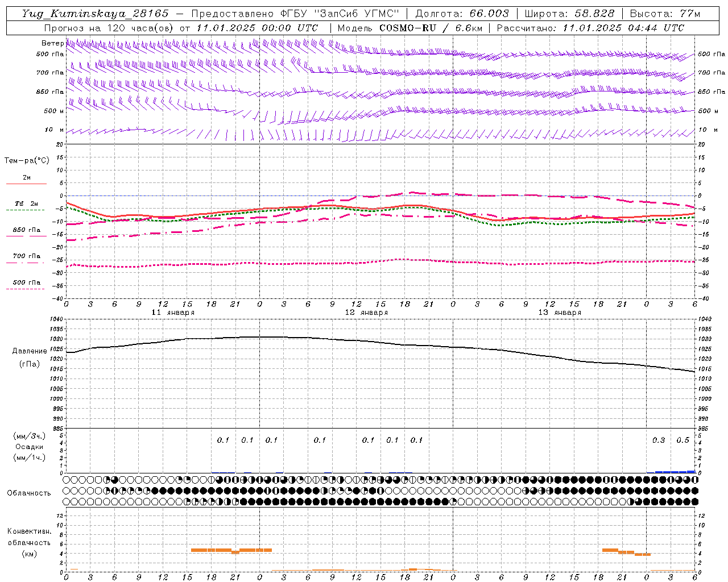
Task: Click the "850 гПа" entry in temperature legend
Action: pos(27,230)
